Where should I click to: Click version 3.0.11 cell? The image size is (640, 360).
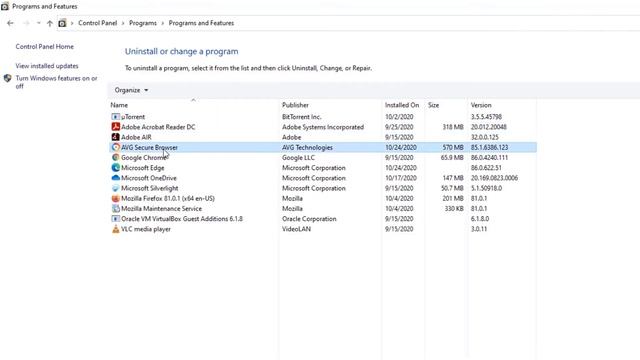pyautogui.click(x=479, y=229)
